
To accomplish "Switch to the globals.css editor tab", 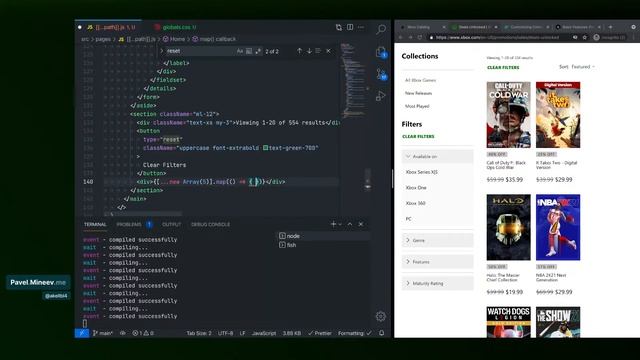I will pos(176,27).
